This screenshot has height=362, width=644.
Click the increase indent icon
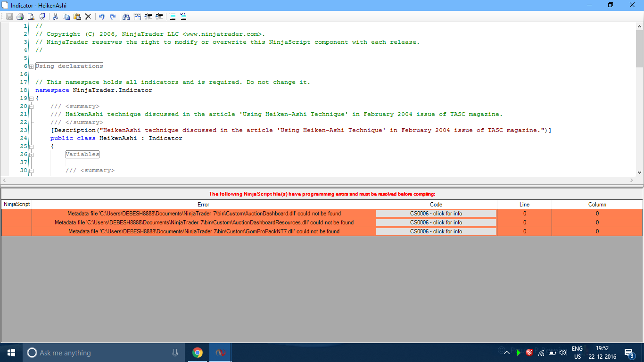(159, 16)
